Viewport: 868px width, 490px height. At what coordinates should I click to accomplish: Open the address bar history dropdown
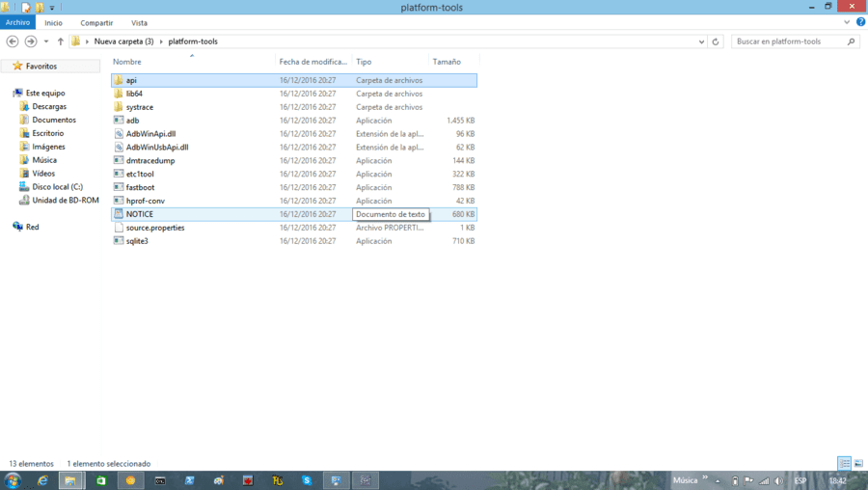[701, 41]
